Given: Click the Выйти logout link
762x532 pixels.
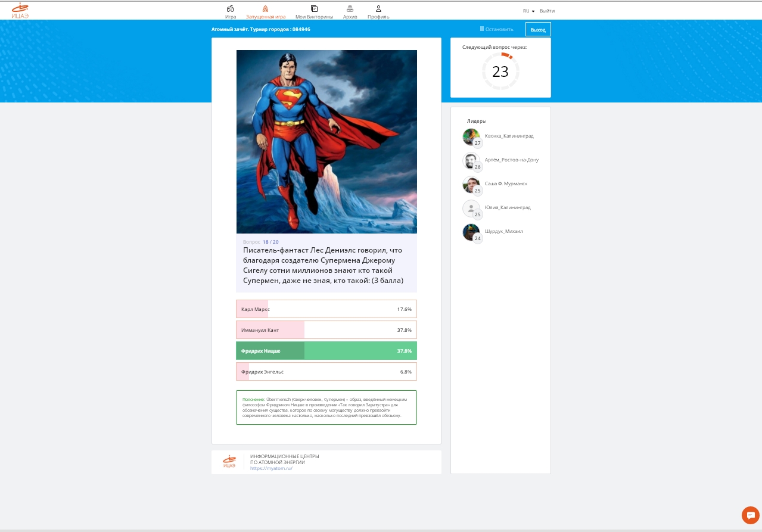Looking at the screenshot, I should (547, 11).
